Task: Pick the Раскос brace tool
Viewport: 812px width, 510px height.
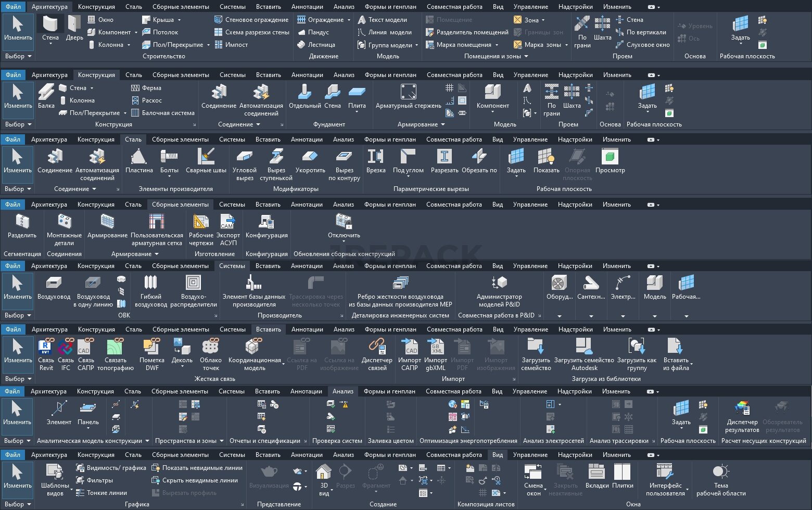Action: point(147,100)
